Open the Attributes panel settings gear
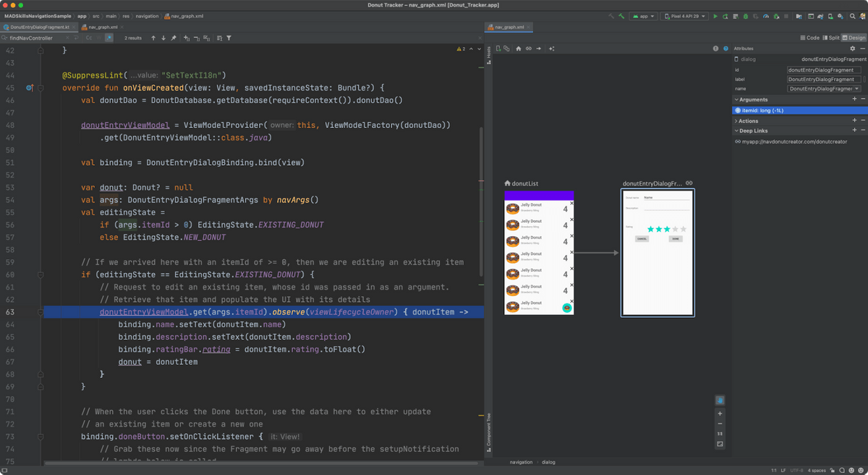 pyautogui.click(x=852, y=49)
